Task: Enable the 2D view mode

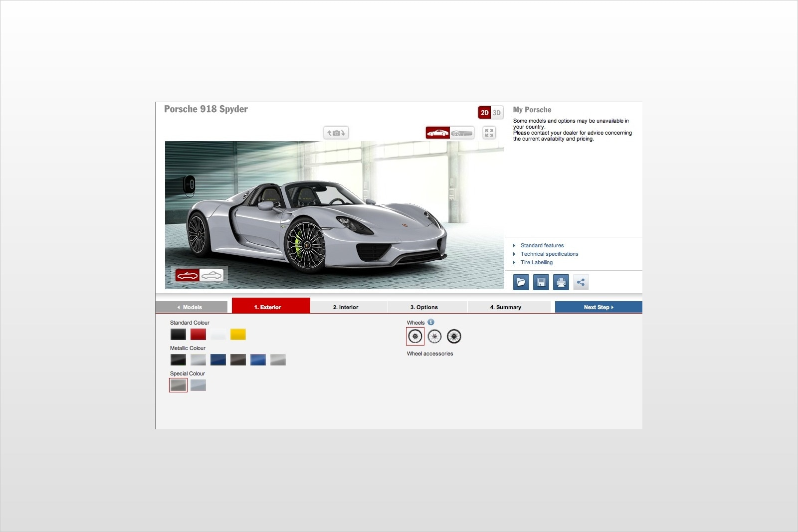Action: [484, 113]
